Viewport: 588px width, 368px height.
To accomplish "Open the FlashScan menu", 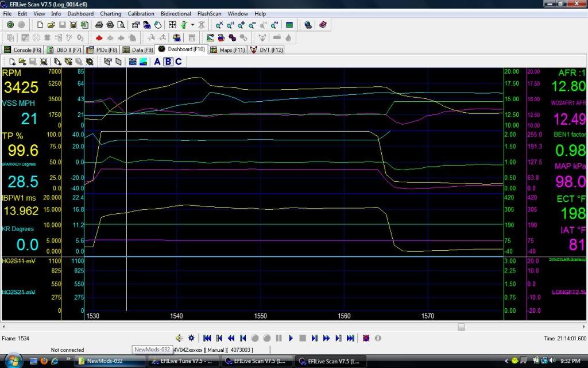I will [209, 14].
